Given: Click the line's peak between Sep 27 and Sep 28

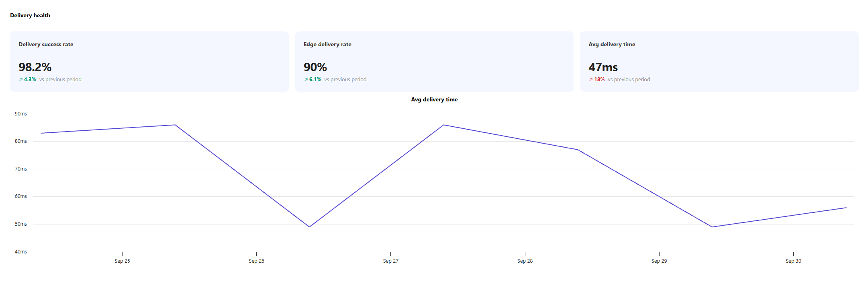Looking at the screenshot, I should tap(444, 125).
